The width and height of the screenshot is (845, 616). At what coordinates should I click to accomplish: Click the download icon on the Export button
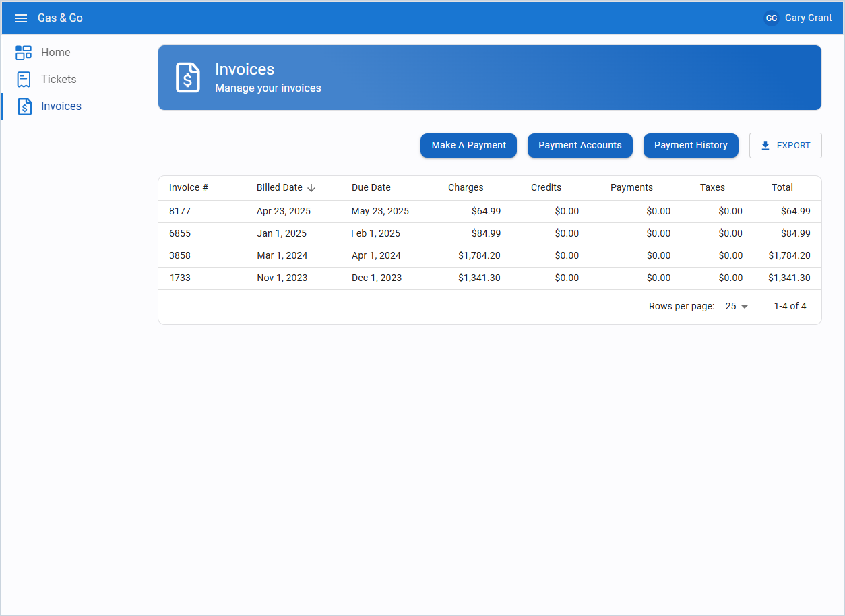tap(765, 145)
